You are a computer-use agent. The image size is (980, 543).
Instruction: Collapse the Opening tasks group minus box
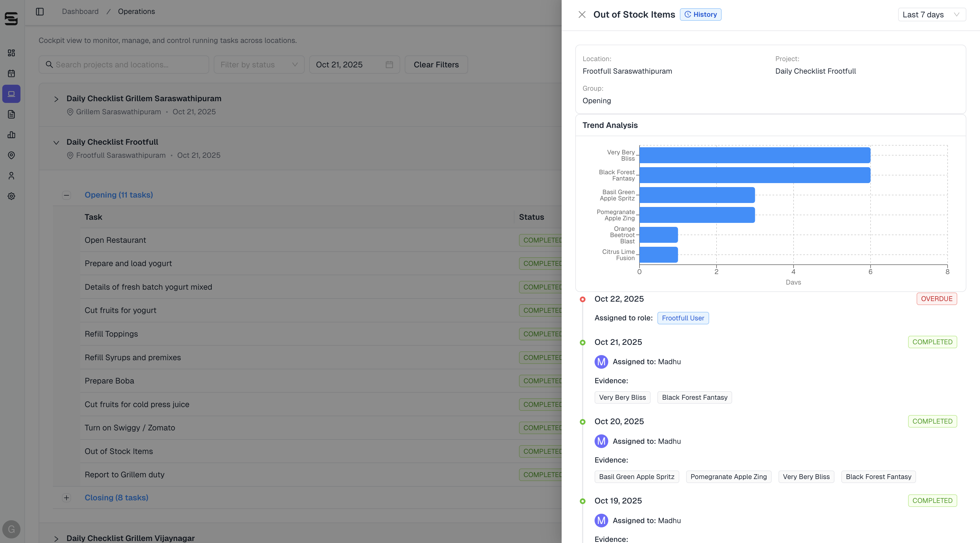point(67,195)
